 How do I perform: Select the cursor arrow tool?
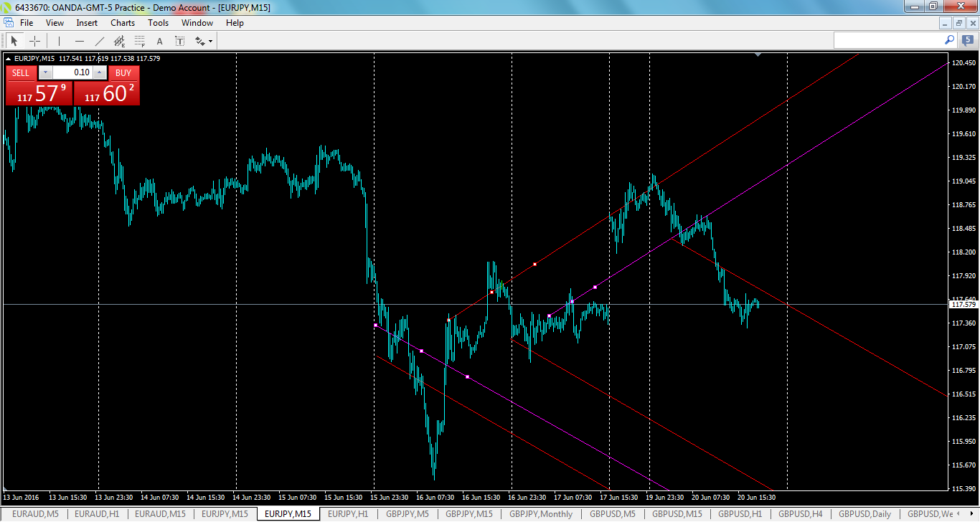14,41
